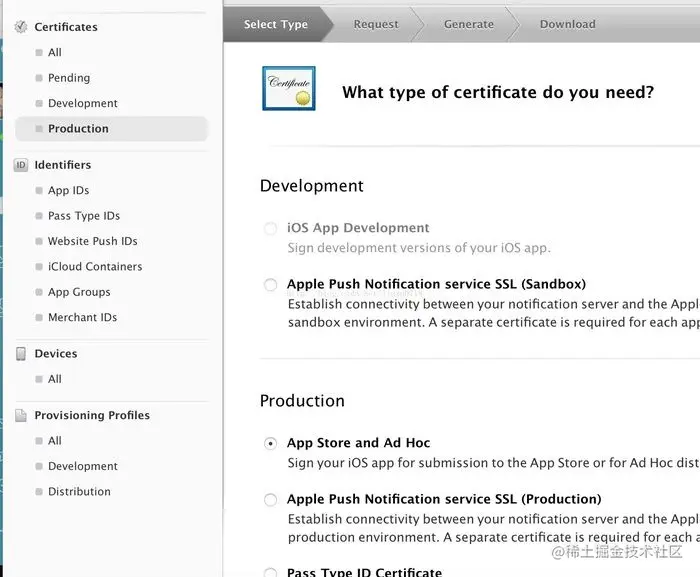Open the Provisioning Profiles section header
The width and height of the screenshot is (700, 577).
[x=92, y=415]
